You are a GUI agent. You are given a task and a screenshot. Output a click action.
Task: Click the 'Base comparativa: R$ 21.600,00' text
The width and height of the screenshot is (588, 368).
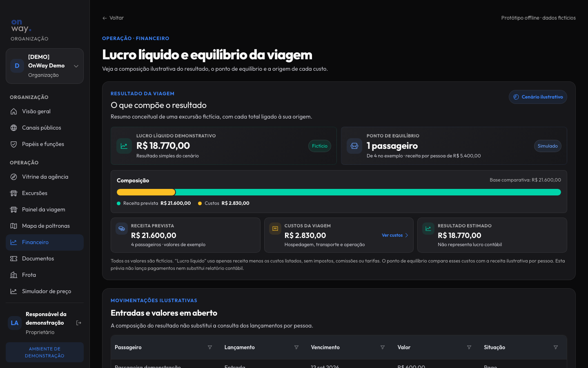[525, 180]
